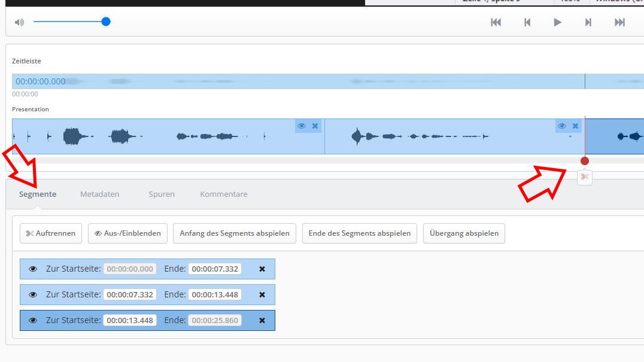Click the scissors cut icon below playhead
644x362 pixels.
(x=585, y=177)
